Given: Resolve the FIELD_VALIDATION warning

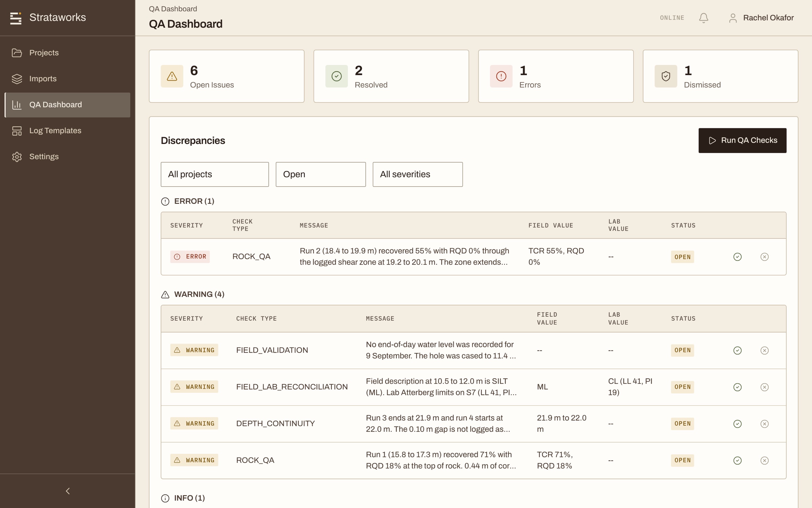Looking at the screenshot, I should [738, 350].
